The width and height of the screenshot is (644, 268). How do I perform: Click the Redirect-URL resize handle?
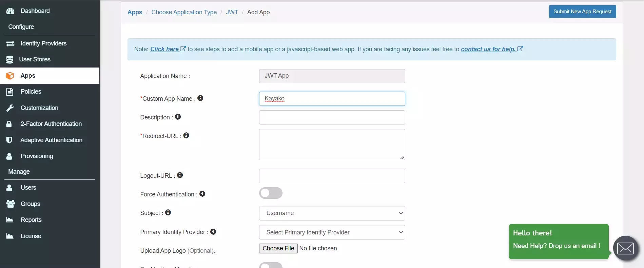(x=402, y=157)
